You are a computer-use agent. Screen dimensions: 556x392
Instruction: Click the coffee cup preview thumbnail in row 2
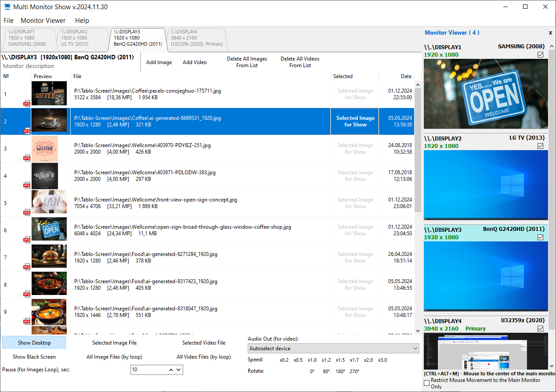point(49,120)
